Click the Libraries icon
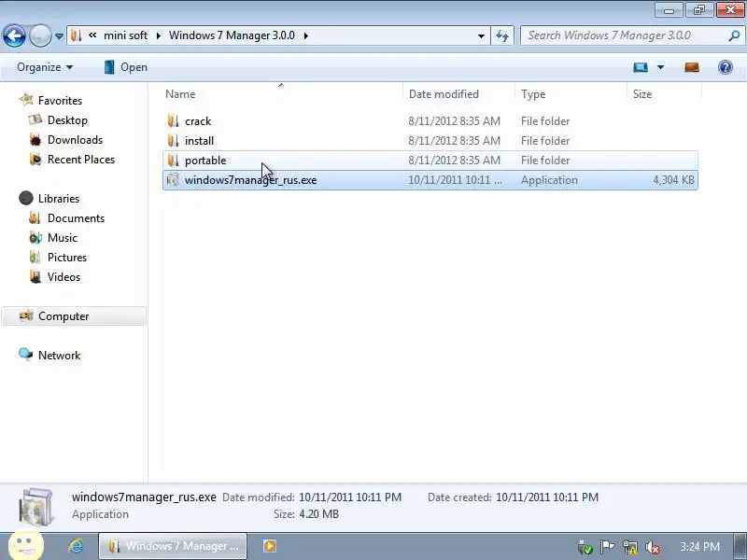 pyautogui.click(x=26, y=198)
